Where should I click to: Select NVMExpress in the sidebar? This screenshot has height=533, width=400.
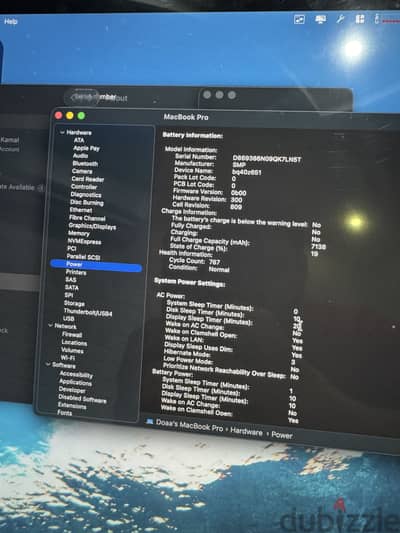click(84, 242)
